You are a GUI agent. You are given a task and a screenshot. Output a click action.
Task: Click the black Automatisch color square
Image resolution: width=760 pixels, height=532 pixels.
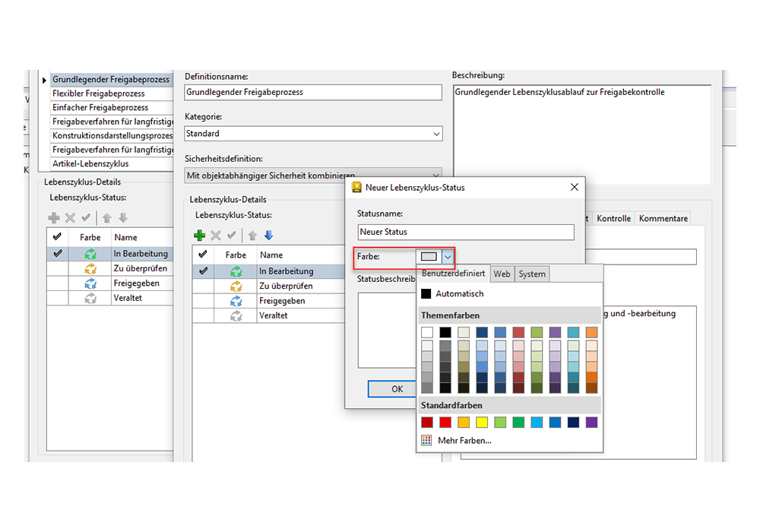pyautogui.click(x=426, y=293)
